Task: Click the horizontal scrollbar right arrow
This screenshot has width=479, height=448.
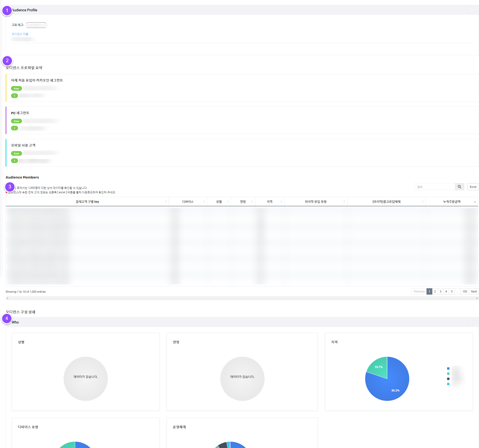Action: click(x=477, y=298)
